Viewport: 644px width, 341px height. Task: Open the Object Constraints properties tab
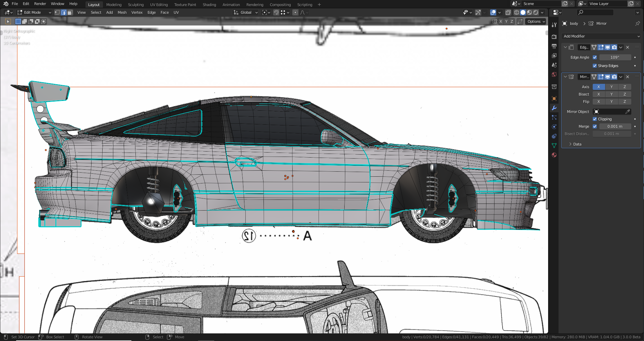[554, 136]
